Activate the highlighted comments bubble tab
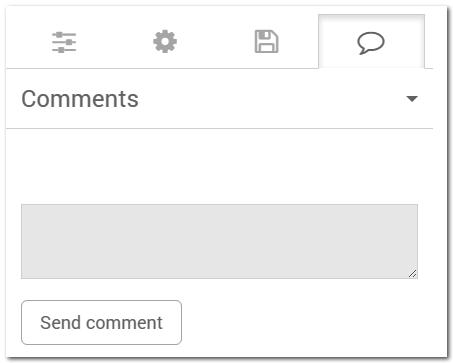 (x=371, y=42)
